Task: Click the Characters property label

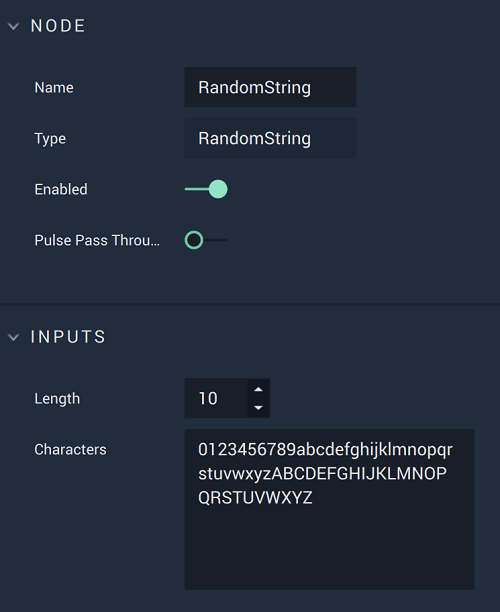Action: point(70,450)
